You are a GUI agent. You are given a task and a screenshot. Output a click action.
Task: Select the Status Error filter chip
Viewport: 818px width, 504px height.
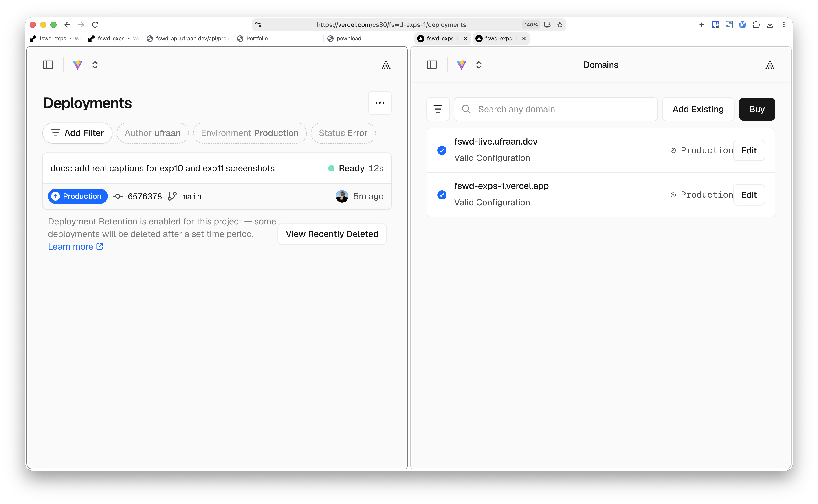[343, 133]
